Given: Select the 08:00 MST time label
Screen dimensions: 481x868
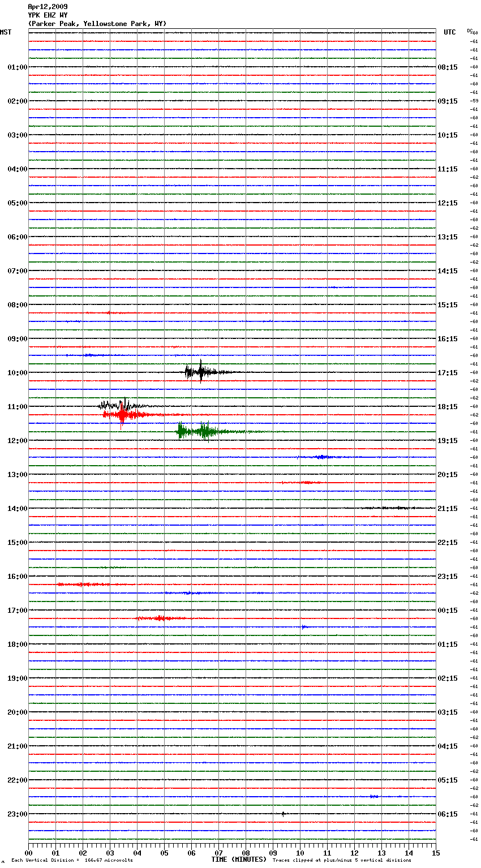Looking at the screenshot, I should pos(17,305).
